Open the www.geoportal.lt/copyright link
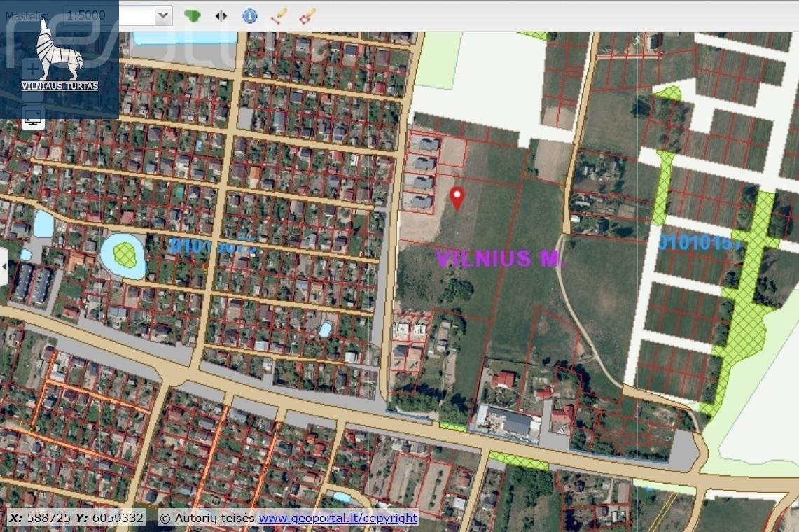Image resolution: width=799 pixels, height=532 pixels. (338, 518)
